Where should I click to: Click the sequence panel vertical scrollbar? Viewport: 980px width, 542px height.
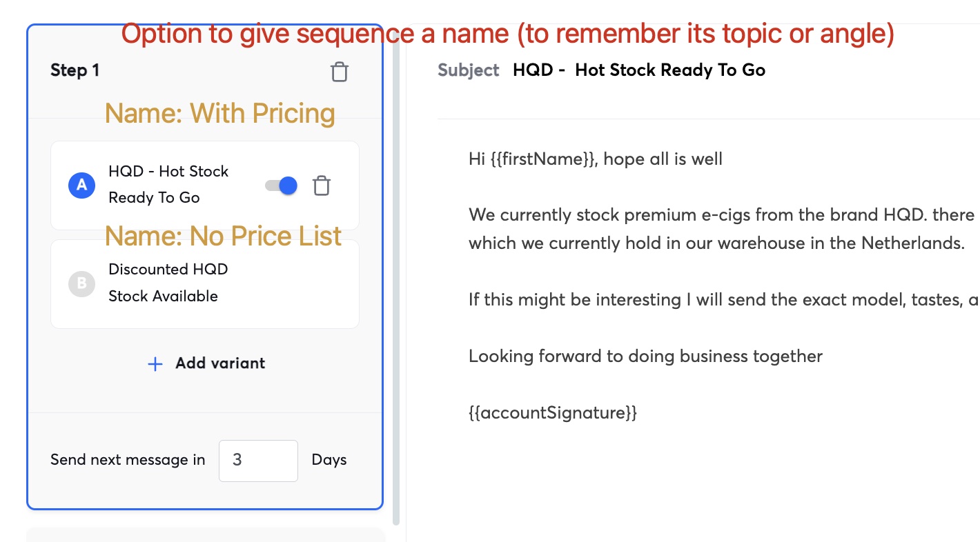click(x=396, y=276)
